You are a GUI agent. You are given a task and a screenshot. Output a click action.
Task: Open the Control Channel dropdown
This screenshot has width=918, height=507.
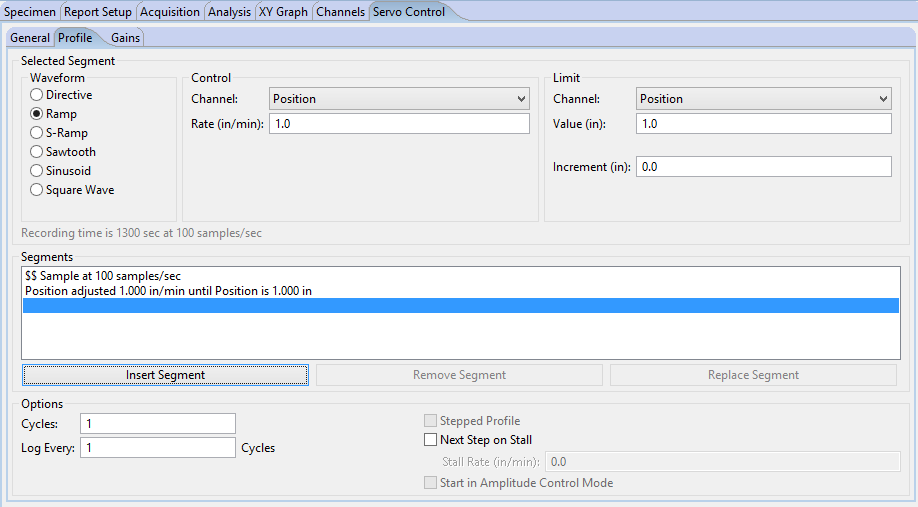coord(399,99)
